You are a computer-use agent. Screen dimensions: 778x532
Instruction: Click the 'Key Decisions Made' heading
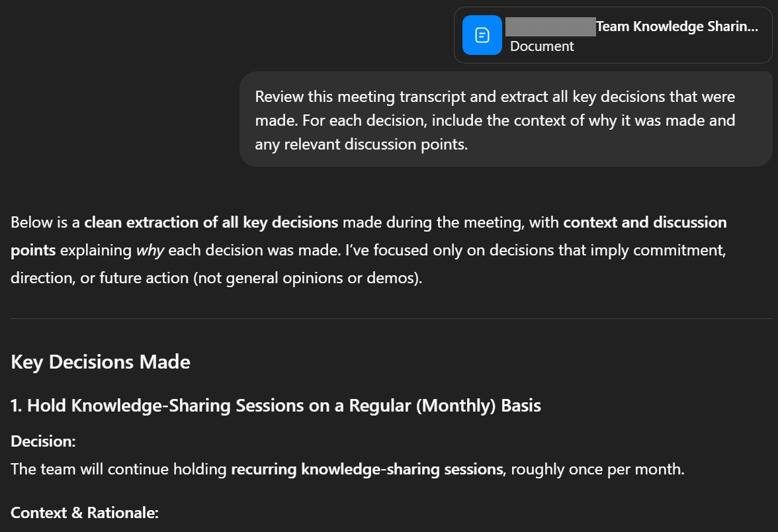point(100,362)
